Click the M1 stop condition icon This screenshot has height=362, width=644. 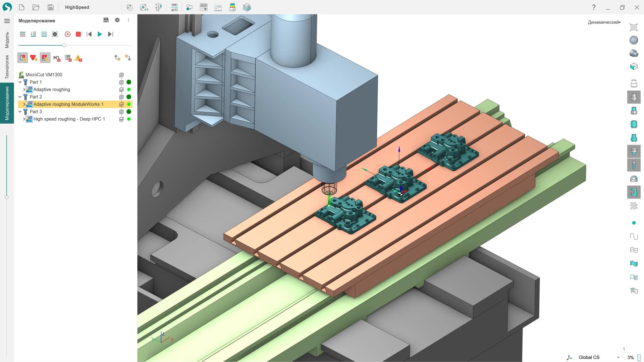56,58
